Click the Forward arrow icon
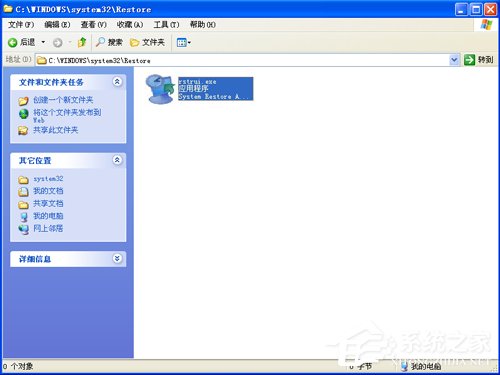Image resolution: width=500 pixels, height=375 pixels. click(58, 43)
